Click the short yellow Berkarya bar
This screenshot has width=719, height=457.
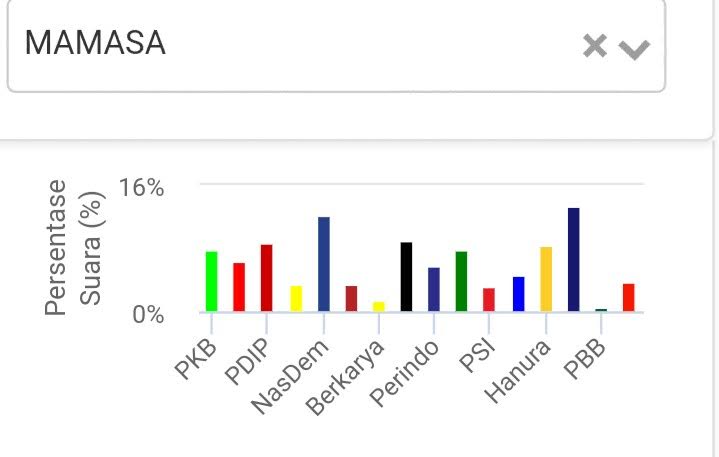pyautogui.click(x=378, y=306)
